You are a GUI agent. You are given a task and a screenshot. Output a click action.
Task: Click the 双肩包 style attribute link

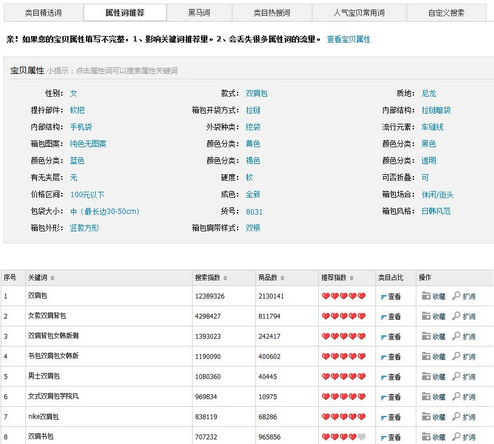click(x=257, y=93)
